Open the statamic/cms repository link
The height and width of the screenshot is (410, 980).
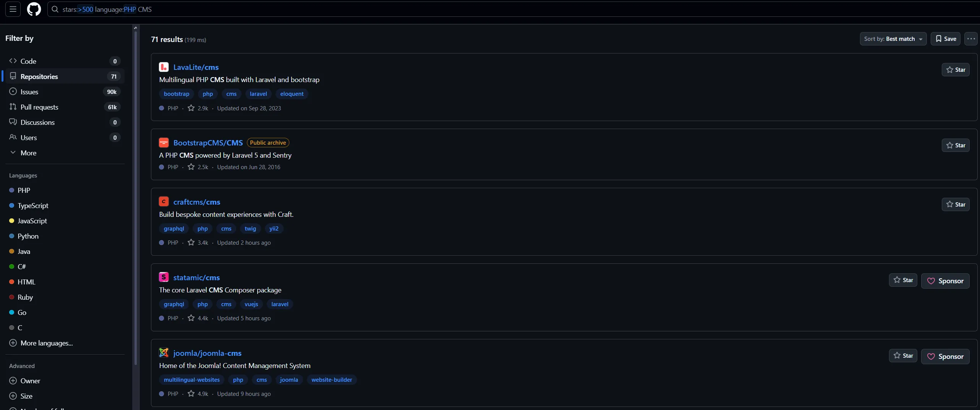pyautogui.click(x=196, y=278)
